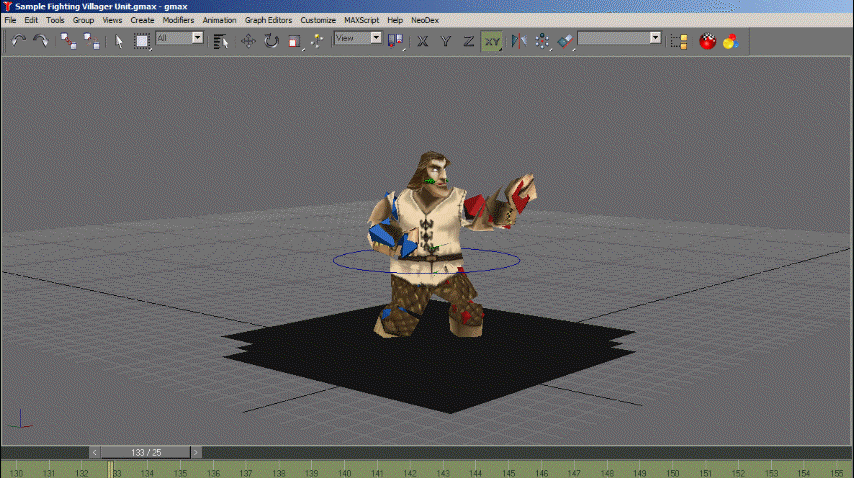The width and height of the screenshot is (854, 478).
Task: Step to the next frame arrow
Action: point(196,452)
